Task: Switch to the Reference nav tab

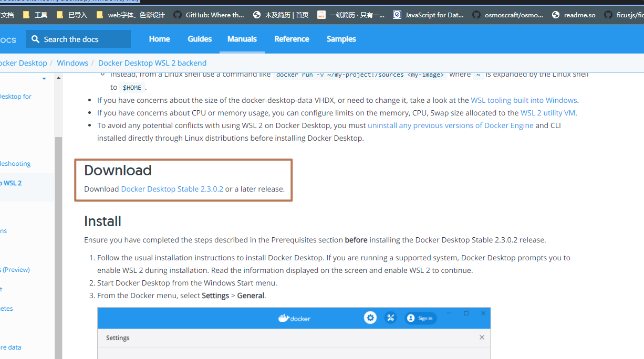Action: click(292, 39)
